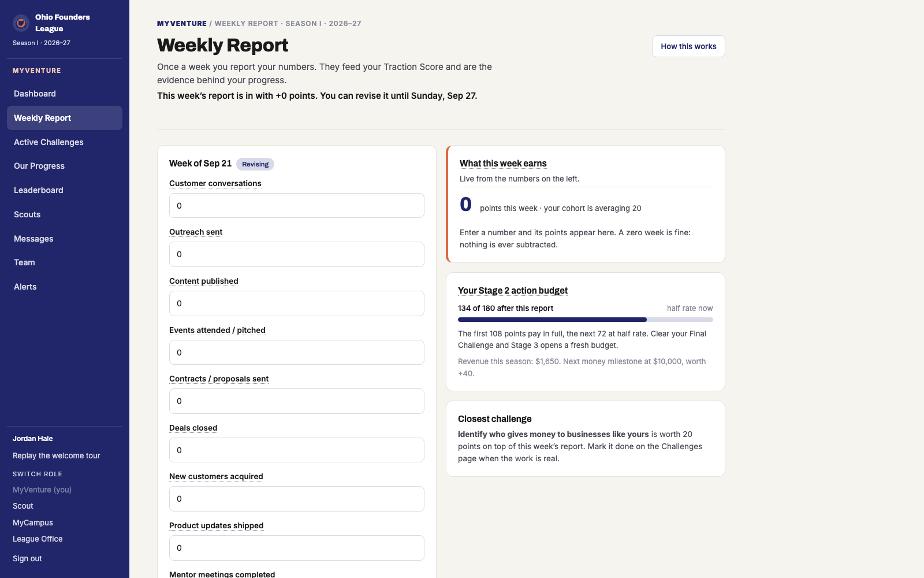Click the Contracts / proposals sent label
This screenshot has height=578, width=924.
click(219, 379)
